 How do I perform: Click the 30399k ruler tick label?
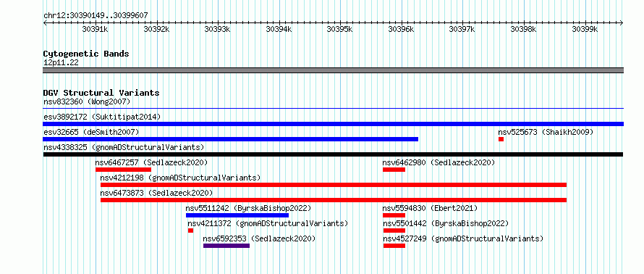pyautogui.click(x=585, y=29)
